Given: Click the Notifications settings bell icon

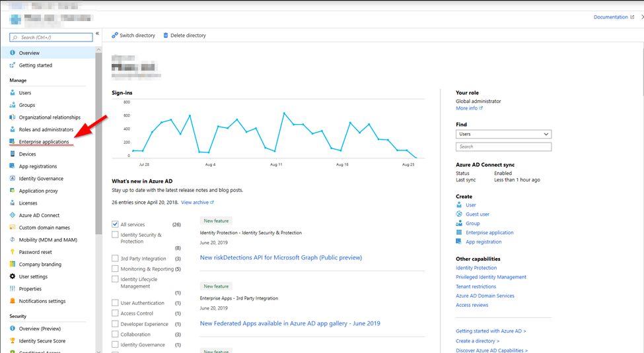Looking at the screenshot, I should (x=13, y=301).
